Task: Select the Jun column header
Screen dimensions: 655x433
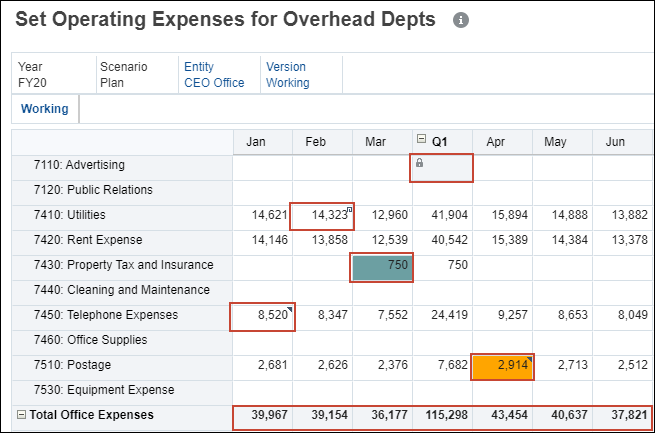Action: tap(616, 142)
